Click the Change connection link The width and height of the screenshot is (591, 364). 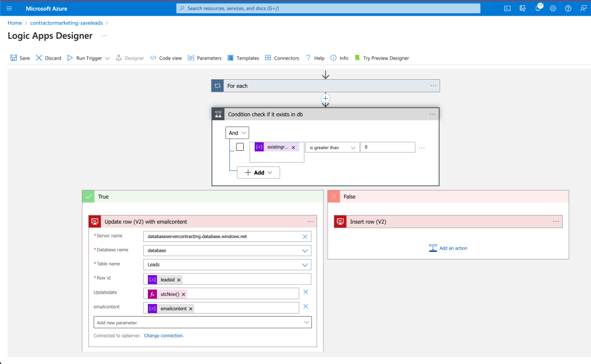coord(163,336)
